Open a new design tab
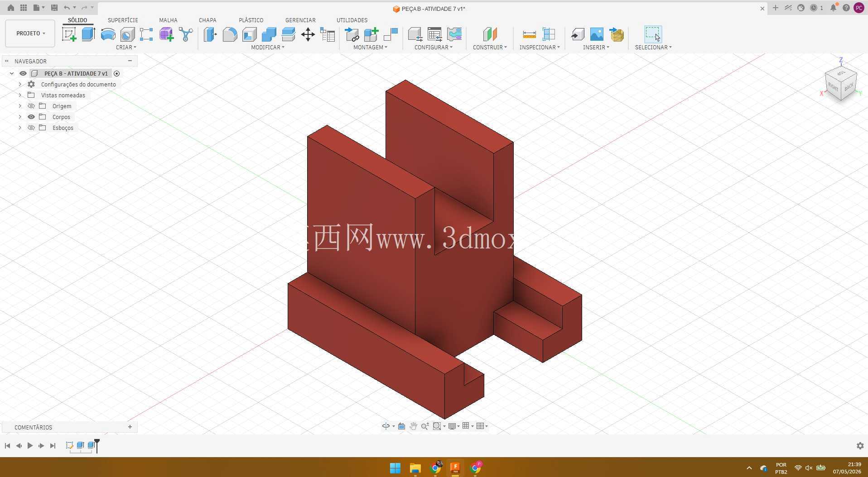Viewport: 868px width, 477px height. click(x=776, y=8)
